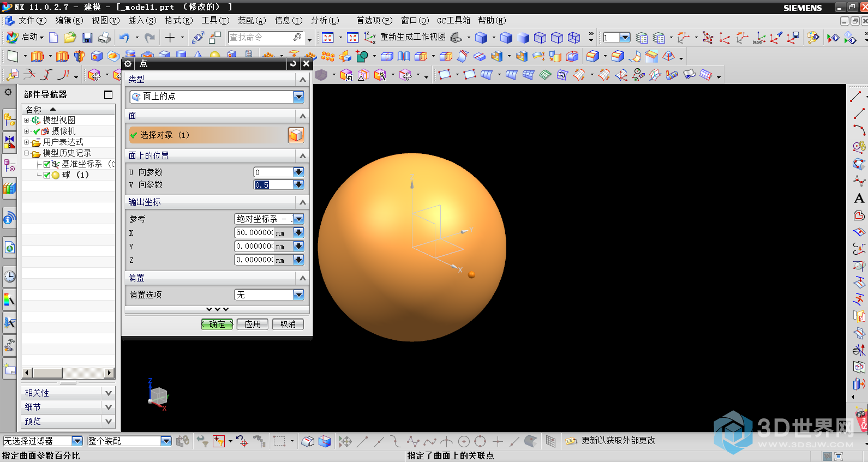Create a new file with the blank-page icon

[53, 37]
